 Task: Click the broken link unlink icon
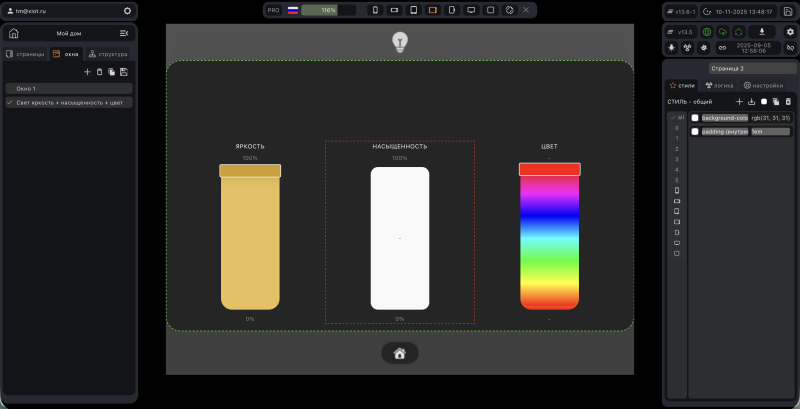point(790,47)
